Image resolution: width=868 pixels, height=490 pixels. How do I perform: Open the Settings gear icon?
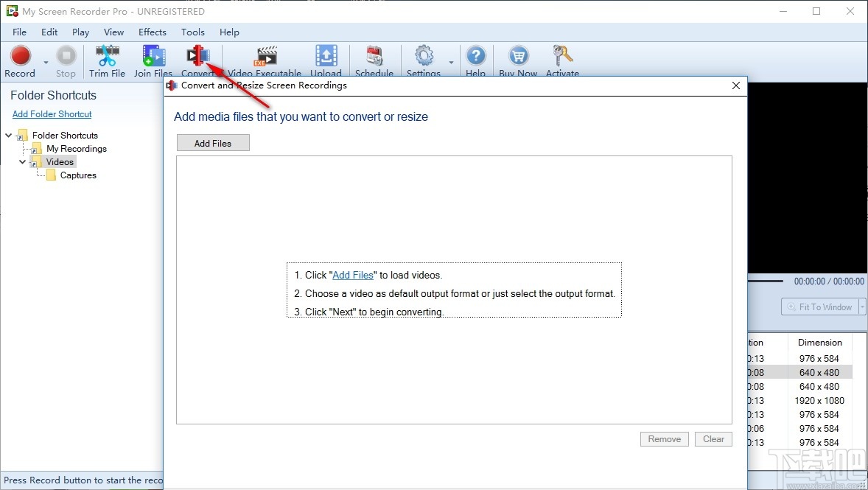click(x=424, y=55)
